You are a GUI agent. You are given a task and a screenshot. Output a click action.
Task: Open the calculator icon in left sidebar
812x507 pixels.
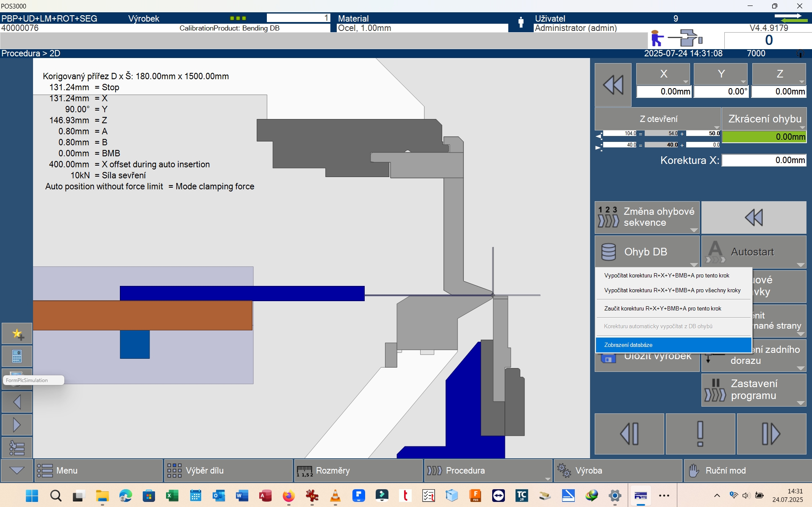[x=17, y=357]
